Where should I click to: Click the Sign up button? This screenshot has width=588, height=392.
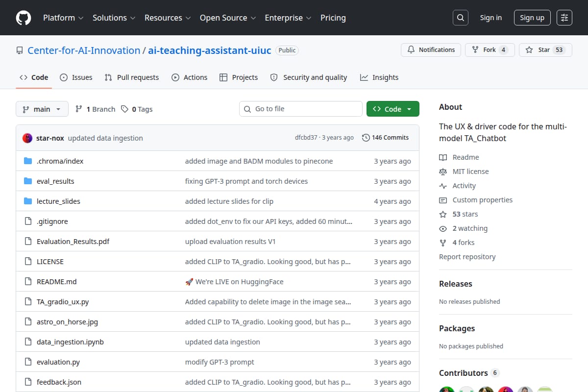[x=532, y=18]
